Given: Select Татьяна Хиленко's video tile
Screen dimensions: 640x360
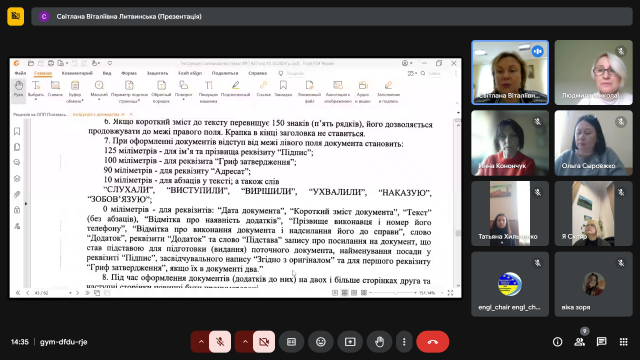Looking at the screenshot, I should [510, 213].
